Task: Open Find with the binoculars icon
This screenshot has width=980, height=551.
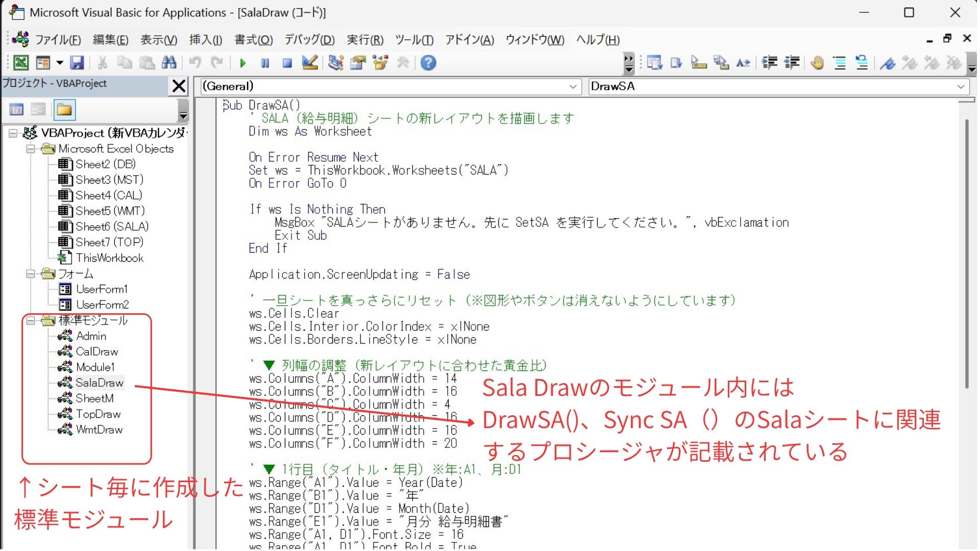Action: pyautogui.click(x=169, y=63)
